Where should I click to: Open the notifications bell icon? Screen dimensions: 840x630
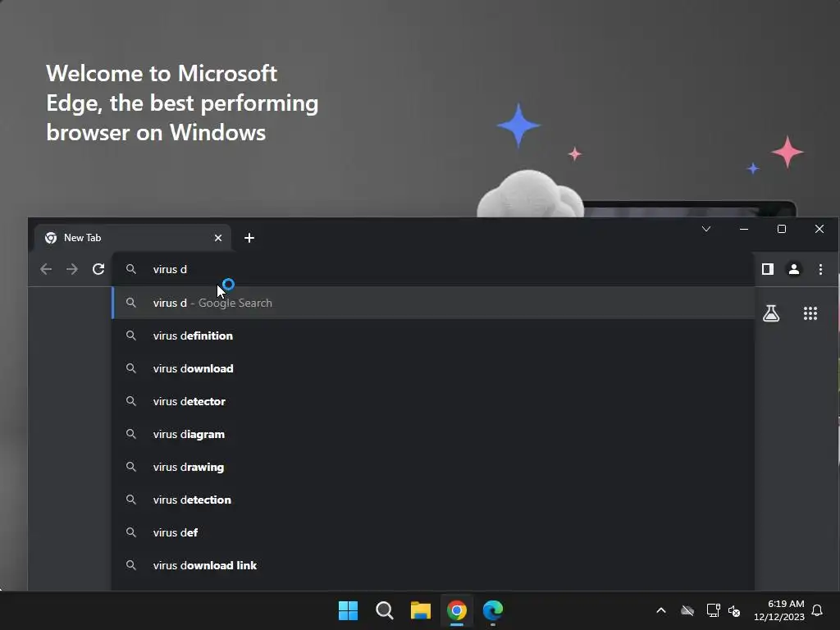[x=817, y=610]
